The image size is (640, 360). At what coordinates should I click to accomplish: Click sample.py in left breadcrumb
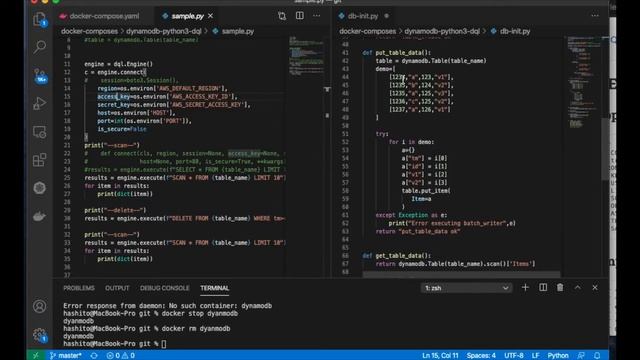pyautogui.click(x=238, y=31)
